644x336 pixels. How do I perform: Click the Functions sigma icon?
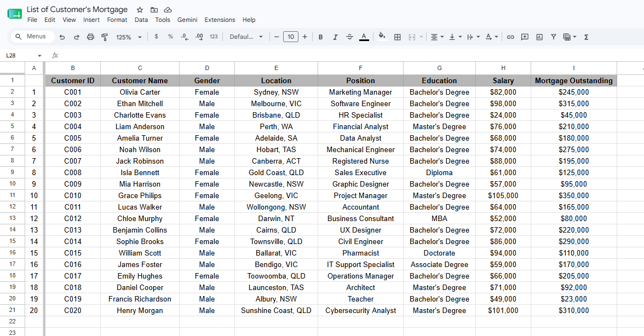[x=586, y=37]
